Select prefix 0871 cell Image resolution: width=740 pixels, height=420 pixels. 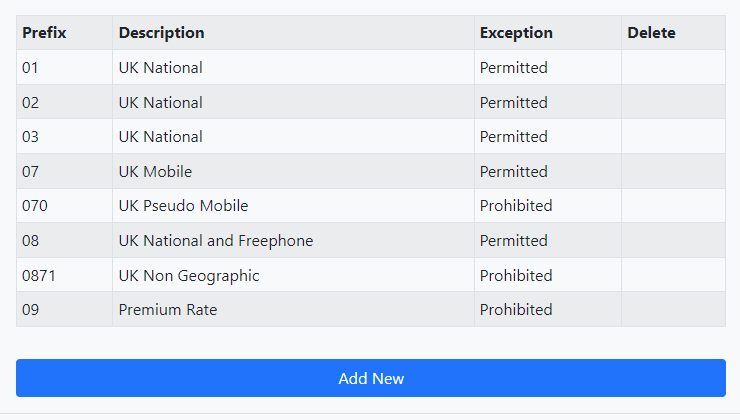coord(64,275)
